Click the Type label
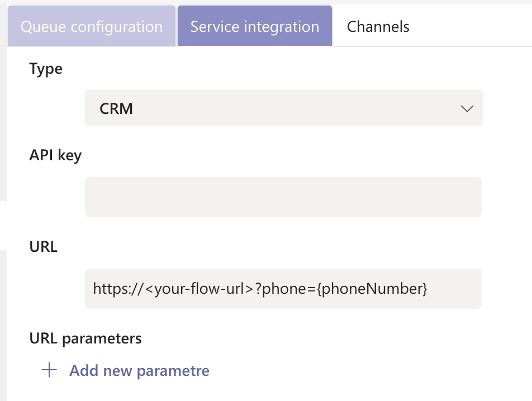Image resolution: width=532 pixels, height=401 pixels. click(x=45, y=69)
